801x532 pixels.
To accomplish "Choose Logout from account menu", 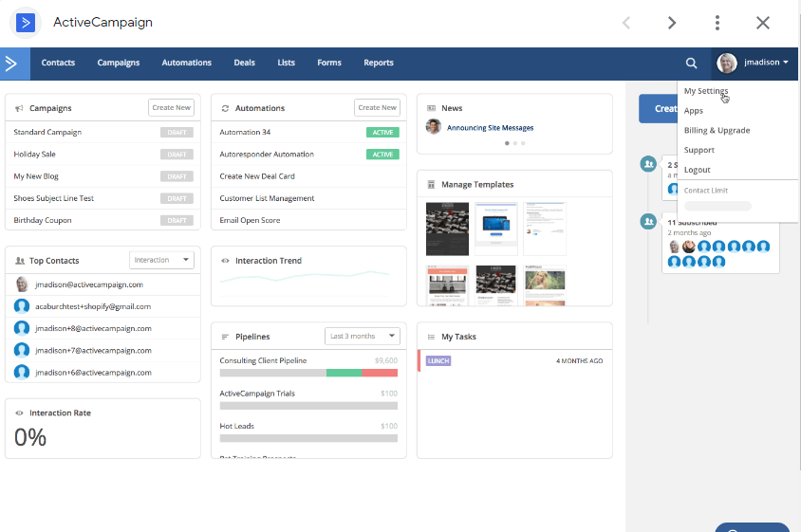I will pyautogui.click(x=697, y=170).
